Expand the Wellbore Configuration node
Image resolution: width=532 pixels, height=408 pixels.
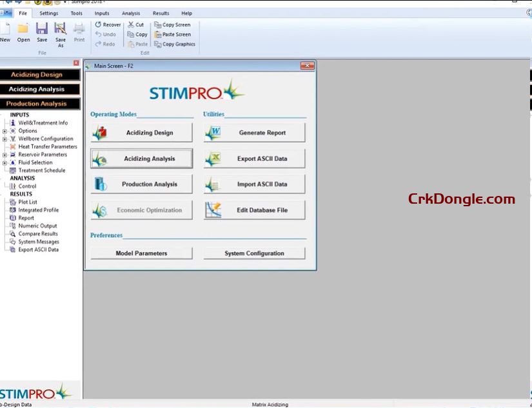pos(5,139)
